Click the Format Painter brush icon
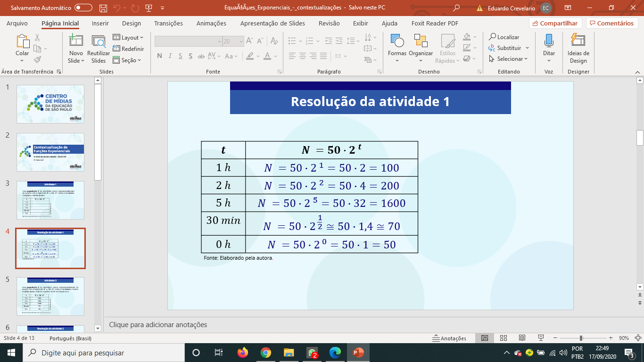Image resolution: width=644 pixels, height=362 pixels. [x=37, y=59]
